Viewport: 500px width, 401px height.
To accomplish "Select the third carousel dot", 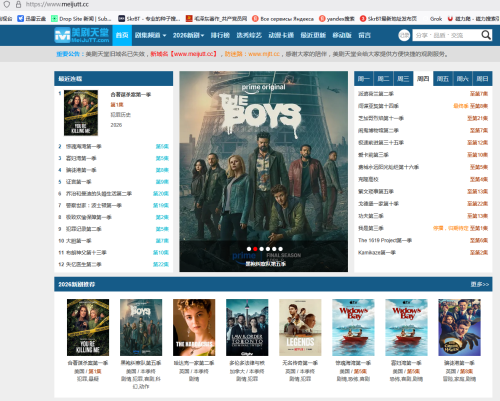I will click(261, 249).
